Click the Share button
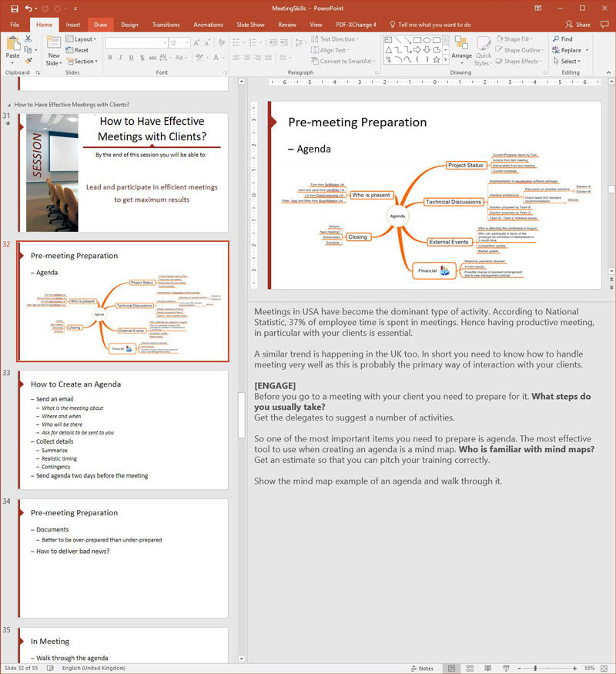This screenshot has width=616, height=674. 577,25
